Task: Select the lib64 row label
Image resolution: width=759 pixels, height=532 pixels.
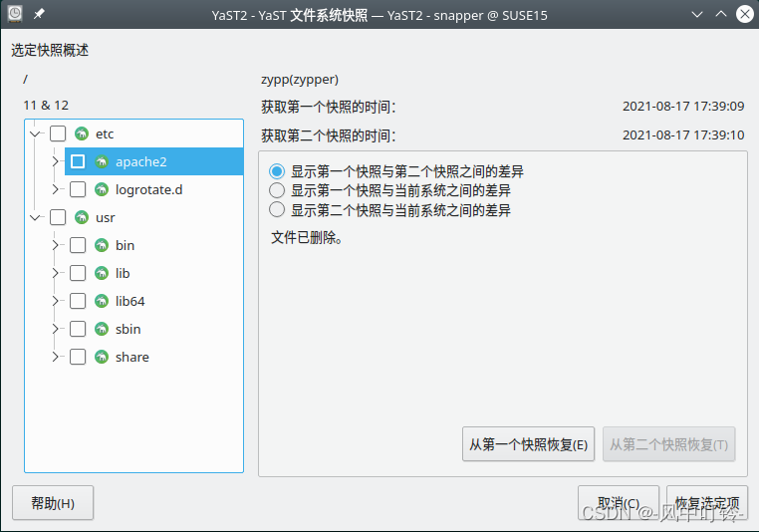Action: click(130, 301)
